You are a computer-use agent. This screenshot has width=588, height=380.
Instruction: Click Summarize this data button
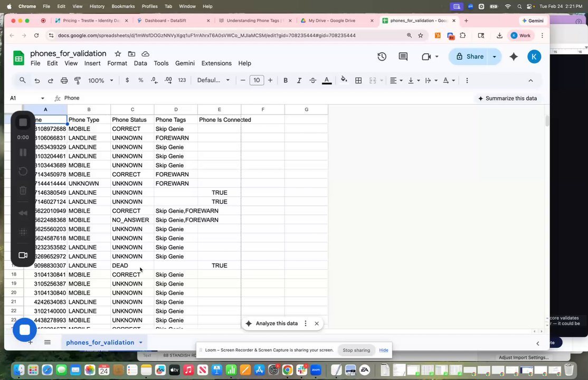tap(507, 98)
